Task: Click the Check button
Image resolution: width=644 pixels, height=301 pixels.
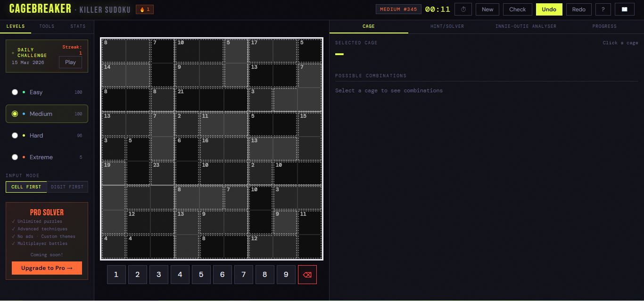Action: (x=518, y=9)
